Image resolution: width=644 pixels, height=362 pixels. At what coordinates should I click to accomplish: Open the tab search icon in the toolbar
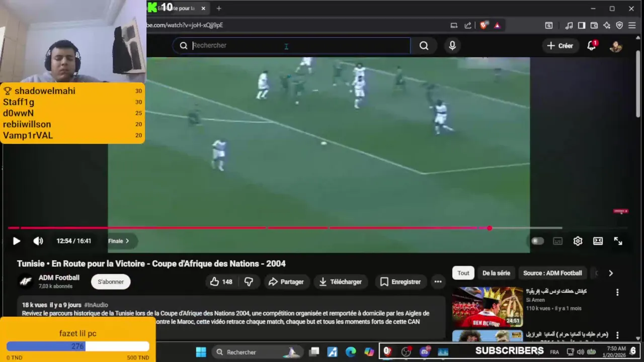(x=549, y=26)
